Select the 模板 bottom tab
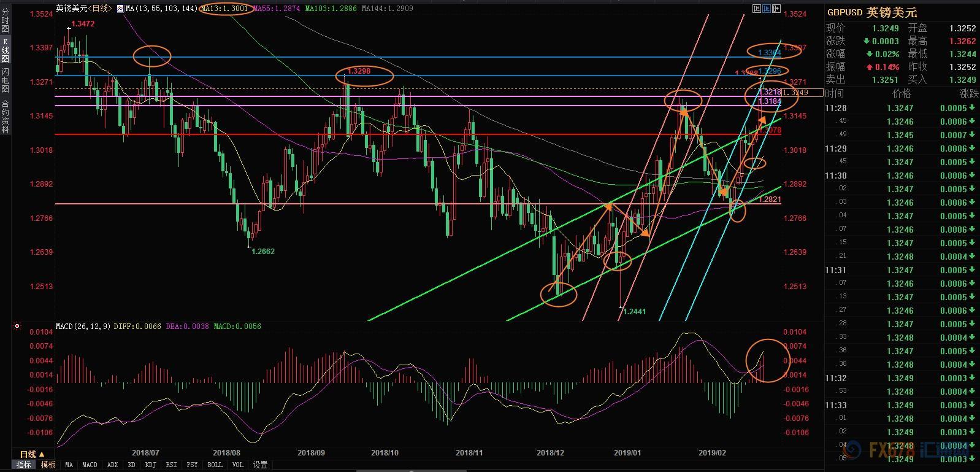The image size is (980, 472). click(48, 465)
